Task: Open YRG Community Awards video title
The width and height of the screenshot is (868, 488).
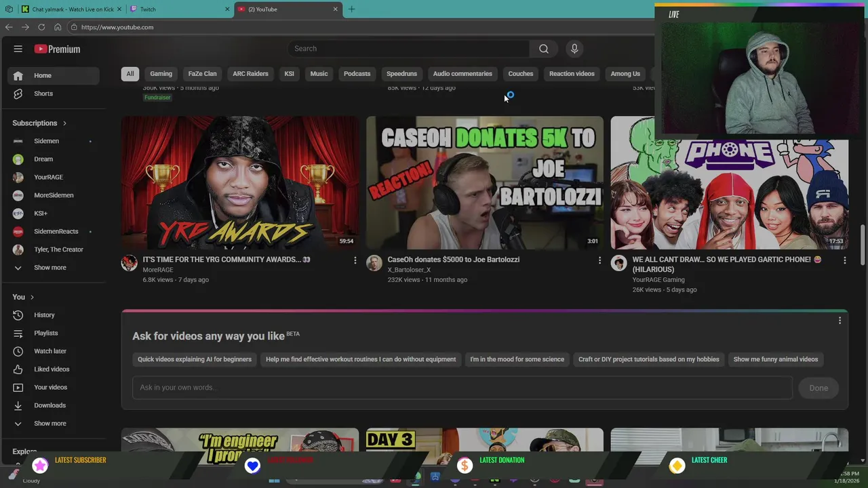Action: (x=226, y=260)
